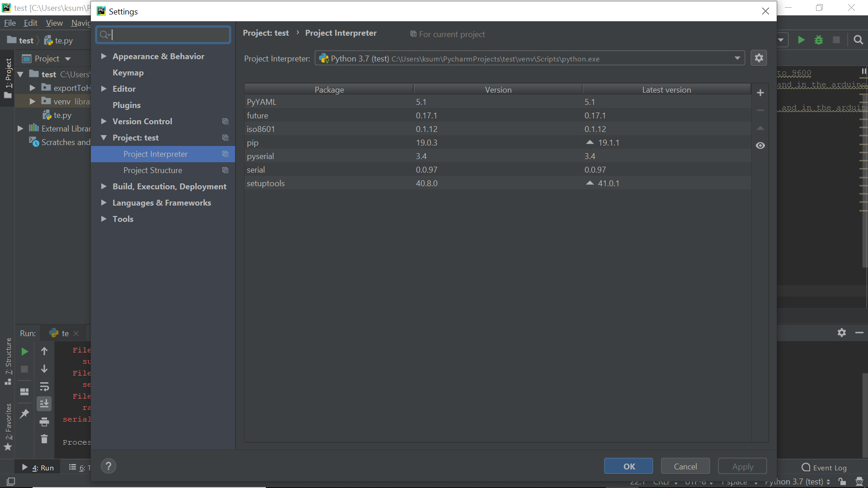Open the help question mark button
This screenshot has width=868, height=488.
point(108,466)
